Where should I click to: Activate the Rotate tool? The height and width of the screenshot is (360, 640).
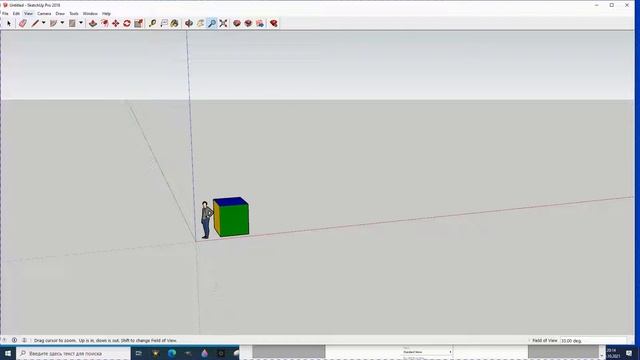[x=127, y=24]
